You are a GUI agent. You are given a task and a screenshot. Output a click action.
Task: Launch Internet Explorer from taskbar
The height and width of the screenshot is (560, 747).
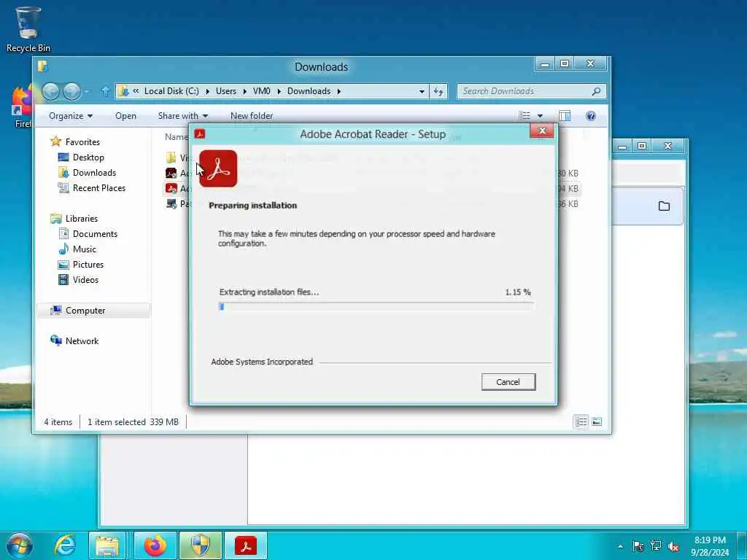(64, 545)
